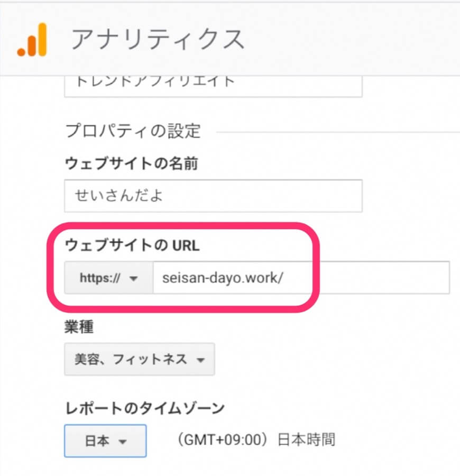Click the orange Analytics bar-chart logo

[x=32, y=40]
